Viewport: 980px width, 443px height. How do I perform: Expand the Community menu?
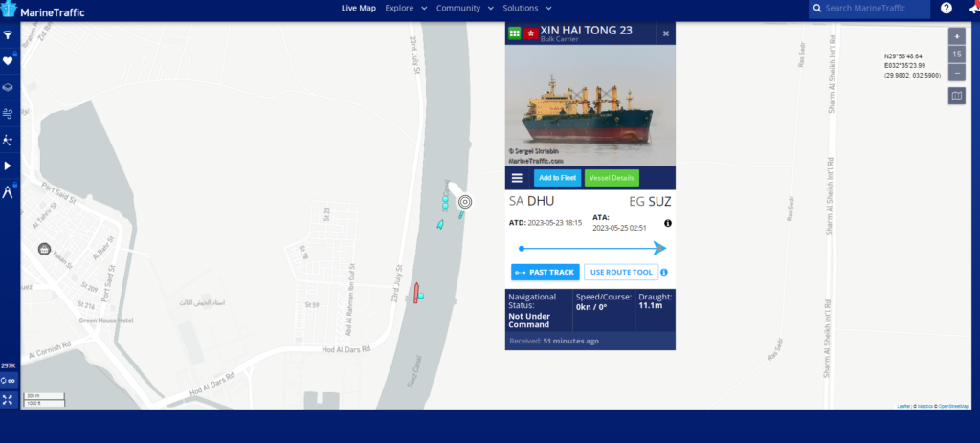point(465,8)
